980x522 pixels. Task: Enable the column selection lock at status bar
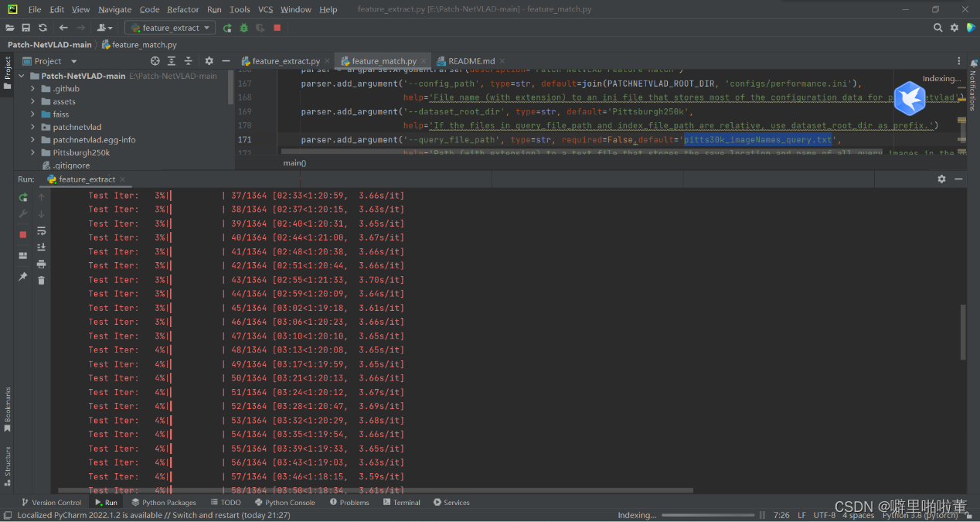coord(968,513)
